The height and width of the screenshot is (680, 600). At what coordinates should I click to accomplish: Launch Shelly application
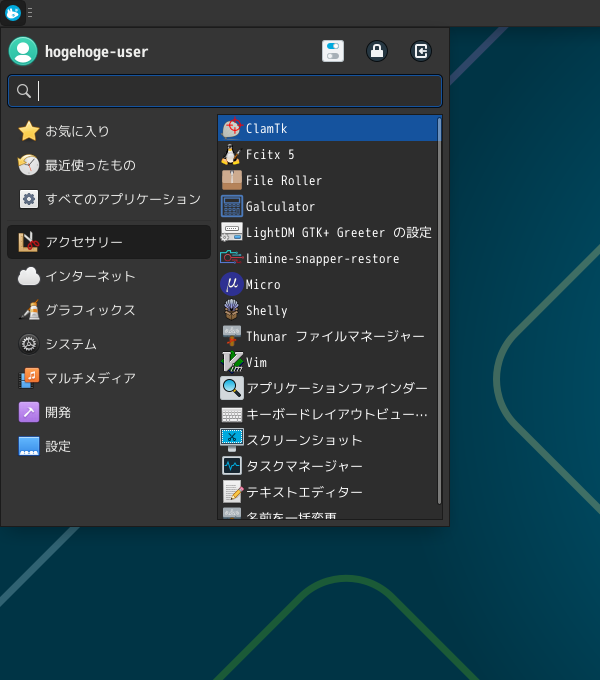pyautogui.click(x=266, y=311)
